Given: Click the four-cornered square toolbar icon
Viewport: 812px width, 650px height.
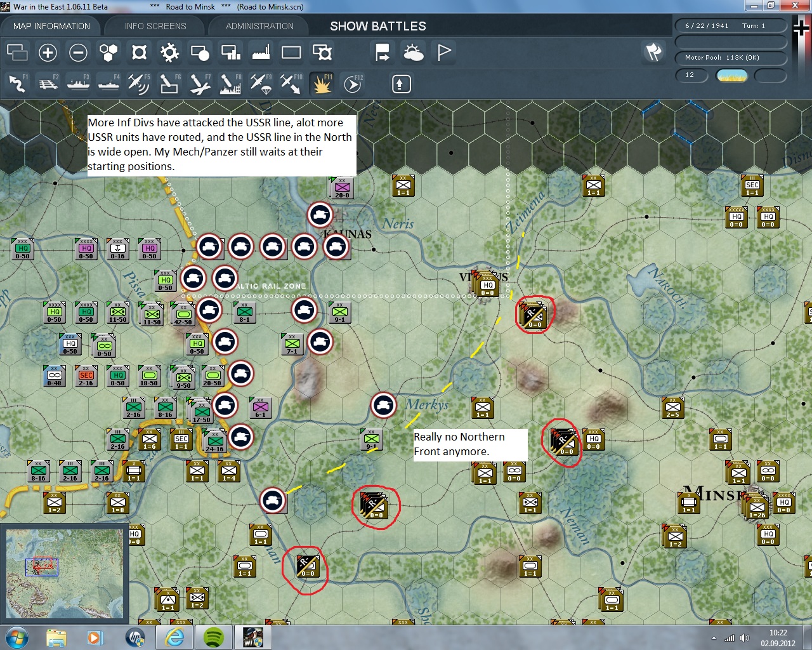Looking at the screenshot, I should (x=139, y=52).
